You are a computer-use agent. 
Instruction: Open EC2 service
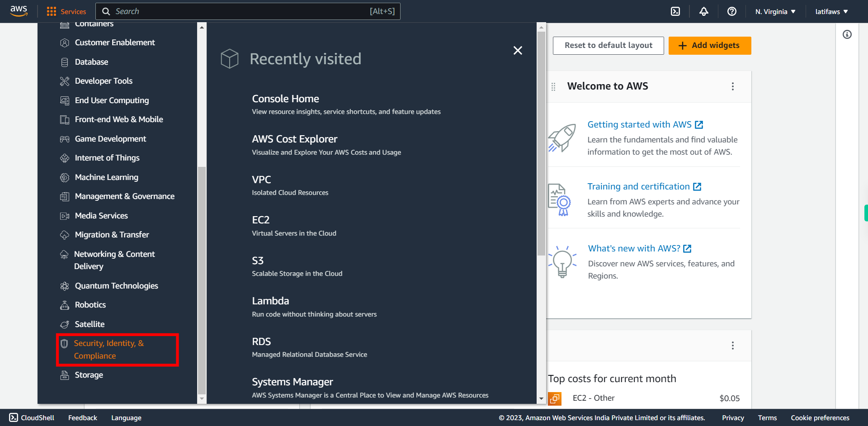pos(260,220)
